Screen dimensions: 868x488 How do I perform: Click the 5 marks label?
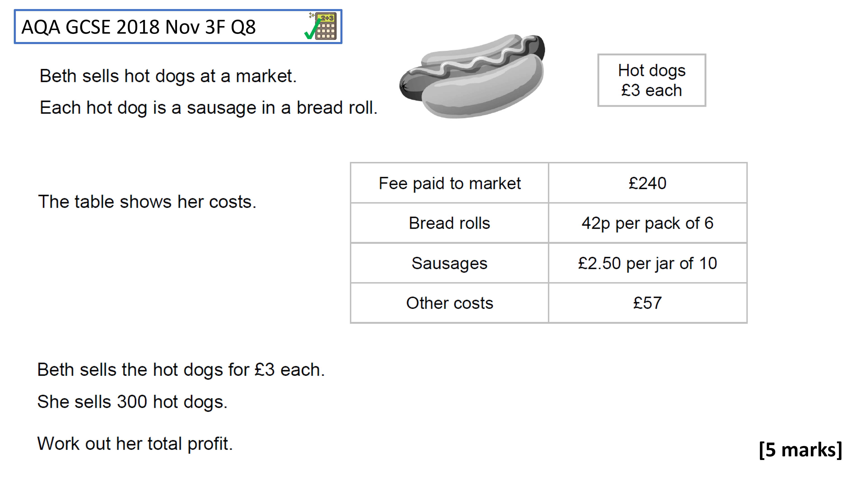(x=801, y=450)
